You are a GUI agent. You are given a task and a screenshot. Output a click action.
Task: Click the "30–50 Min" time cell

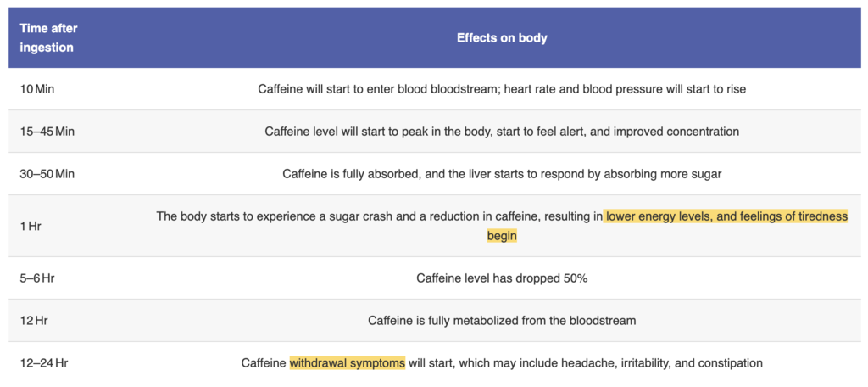click(47, 174)
